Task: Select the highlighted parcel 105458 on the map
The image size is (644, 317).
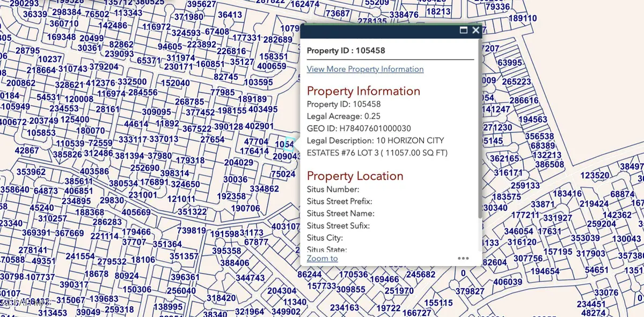Action: pos(288,144)
